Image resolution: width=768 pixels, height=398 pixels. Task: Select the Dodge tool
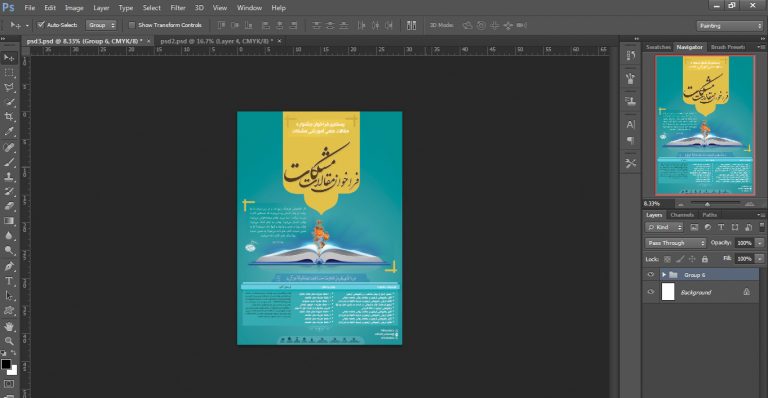pos(9,250)
